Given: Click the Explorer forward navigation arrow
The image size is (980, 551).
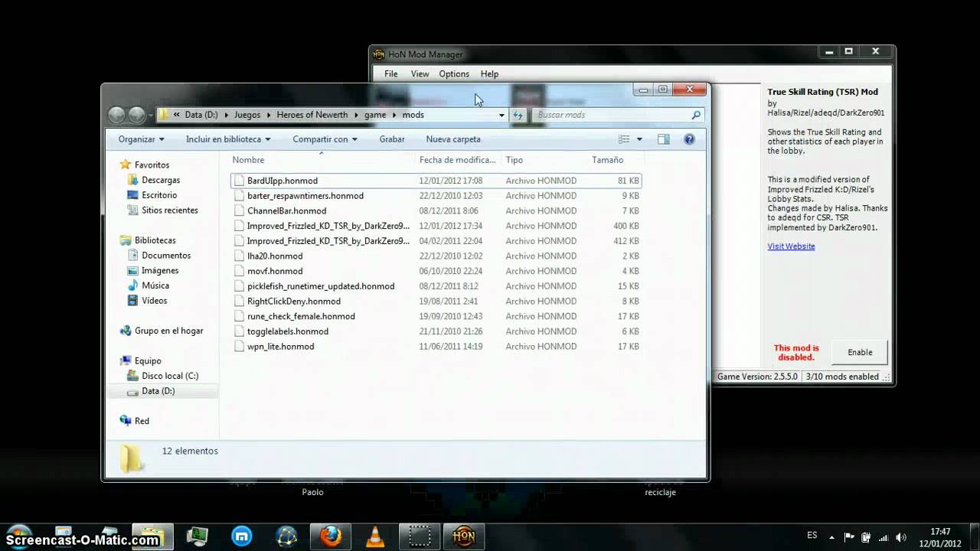Looking at the screenshot, I should [136, 115].
